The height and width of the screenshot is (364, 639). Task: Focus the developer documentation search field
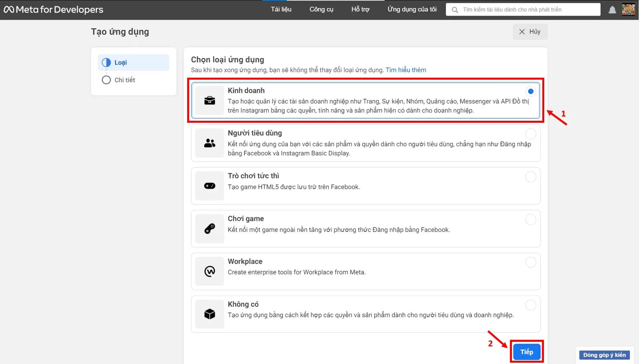point(523,10)
